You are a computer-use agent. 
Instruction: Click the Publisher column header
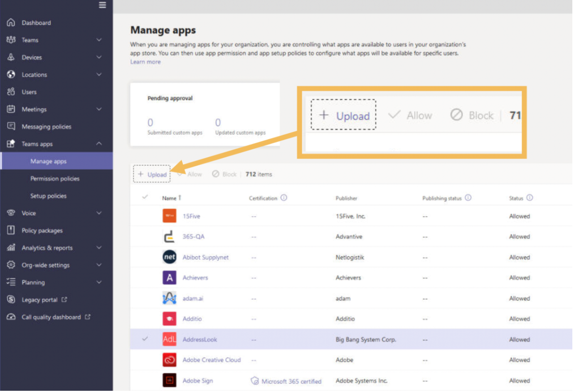(347, 198)
